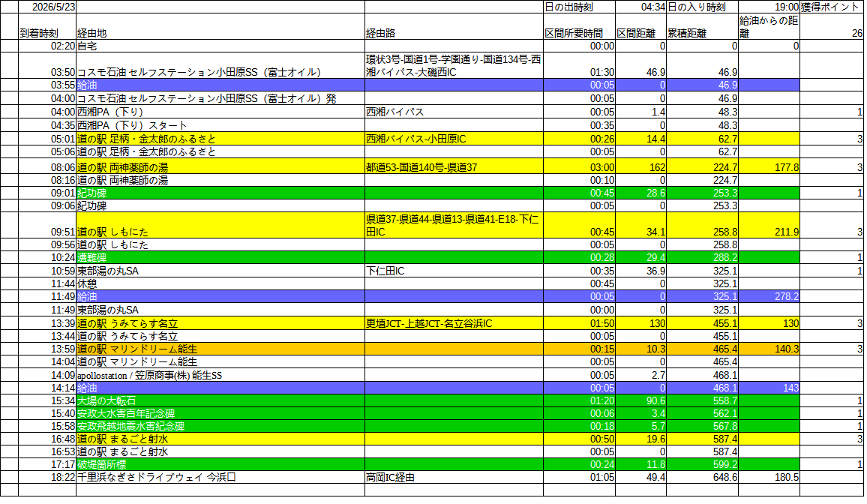The image size is (867, 504).
Task: Select the 破堤箇所標 green cell
Action: [220, 465]
